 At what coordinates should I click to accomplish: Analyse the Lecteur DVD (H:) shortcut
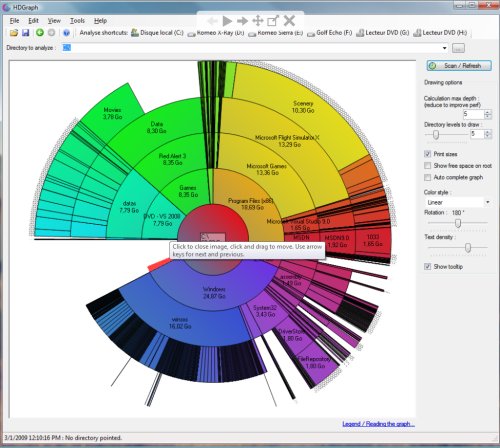440,33
